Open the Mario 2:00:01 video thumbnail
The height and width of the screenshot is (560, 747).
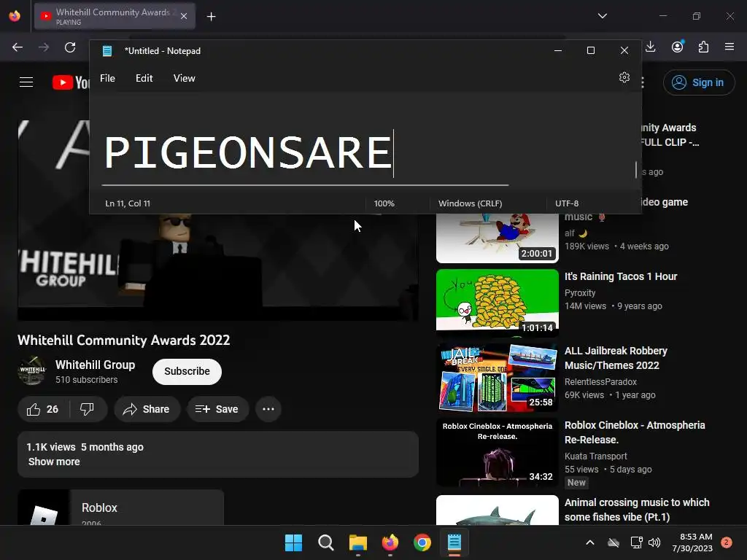tap(498, 238)
